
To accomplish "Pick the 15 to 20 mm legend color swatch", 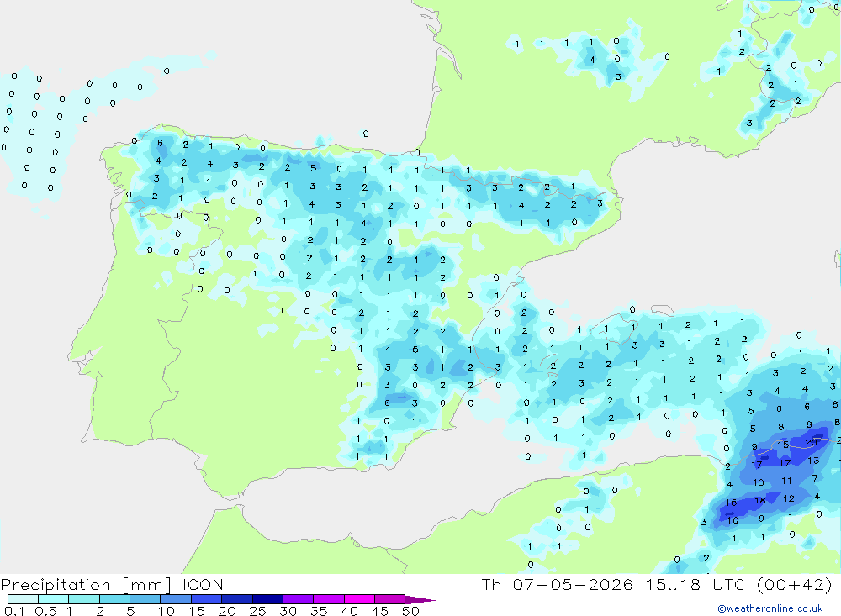I will point(207,599).
